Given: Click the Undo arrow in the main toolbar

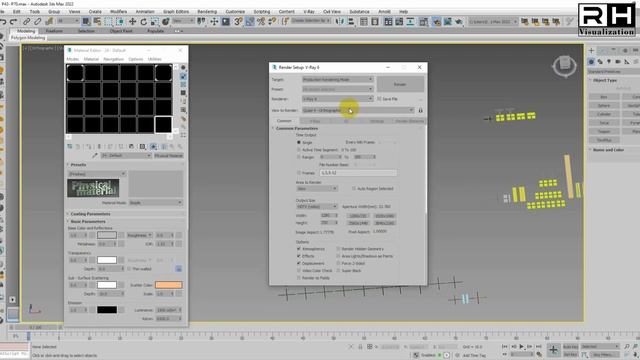Looking at the screenshot, I should point(3,22).
